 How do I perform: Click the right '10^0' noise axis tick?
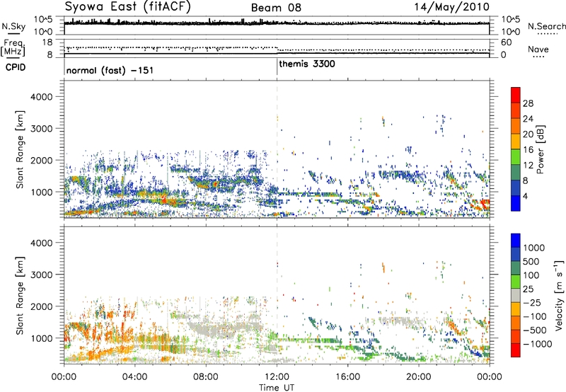coord(510,32)
